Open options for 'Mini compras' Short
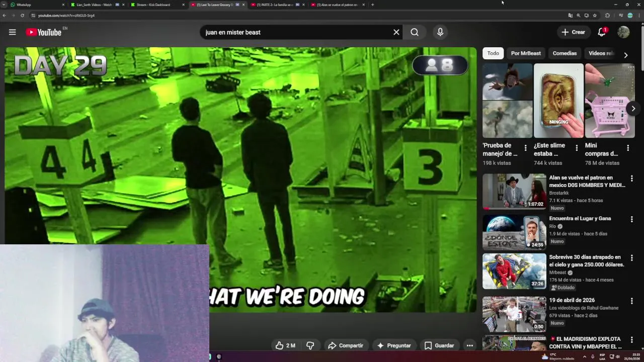The height and width of the screenshot is (362, 644). (628, 148)
